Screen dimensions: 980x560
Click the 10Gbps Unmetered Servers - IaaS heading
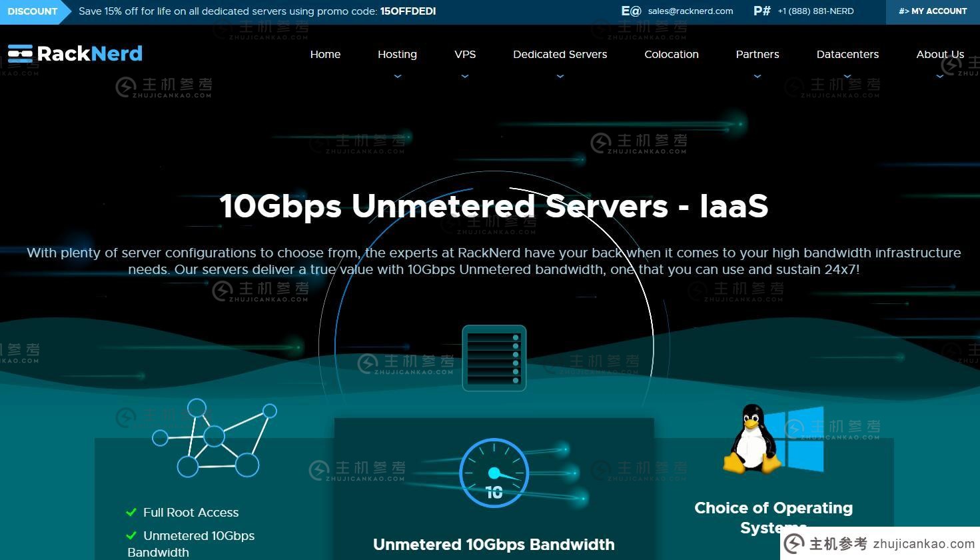[494, 205]
